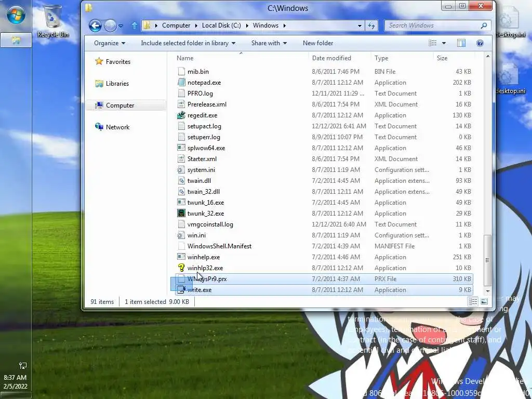Select the twunk_16.exe icon
The image size is (532, 399).
click(x=181, y=203)
